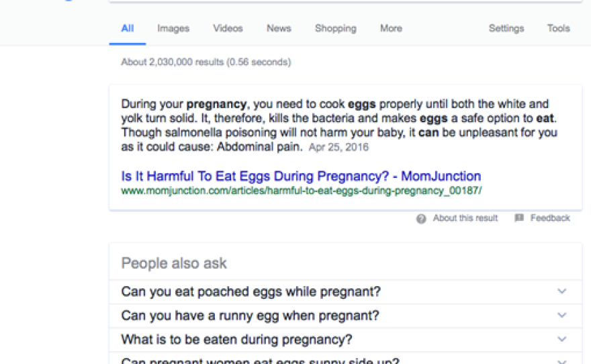Click the question What is to be eaten during pregnancy
This screenshot has height=364, width=591.
(x=236, y=339)
